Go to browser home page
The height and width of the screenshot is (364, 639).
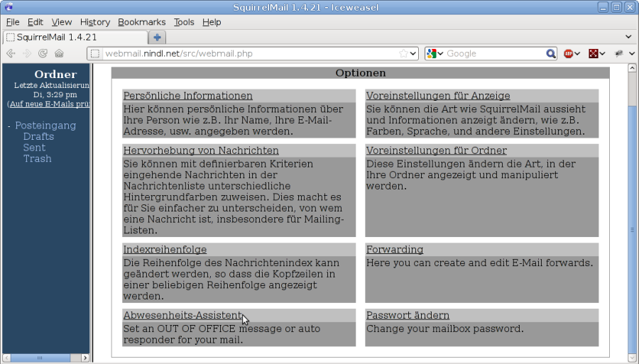point(59,53)
